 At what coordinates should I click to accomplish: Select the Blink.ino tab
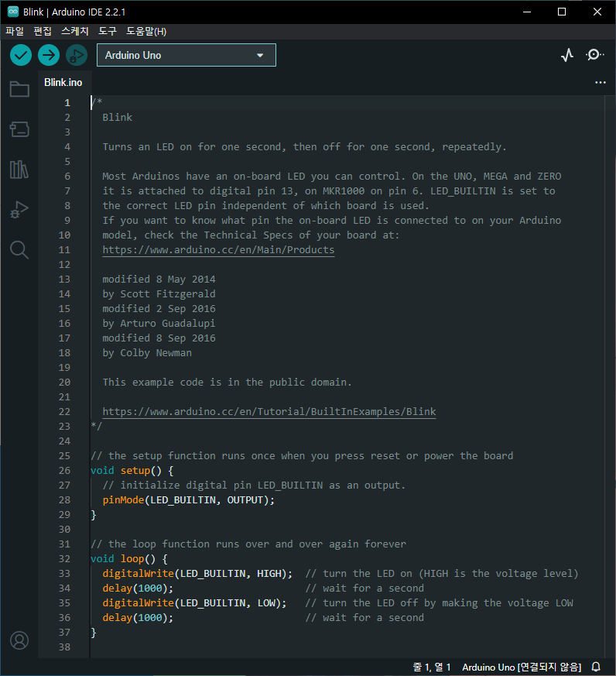[63, 82]
